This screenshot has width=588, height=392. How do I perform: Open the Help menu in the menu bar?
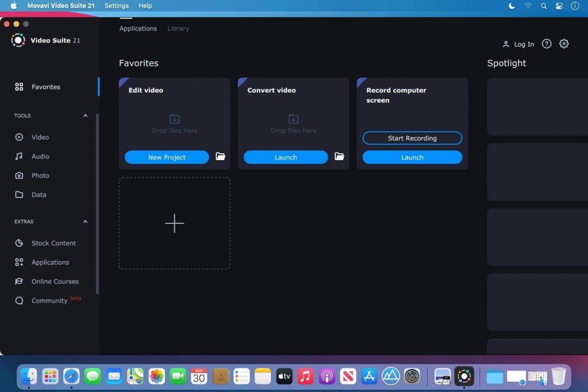coord(145,6)
